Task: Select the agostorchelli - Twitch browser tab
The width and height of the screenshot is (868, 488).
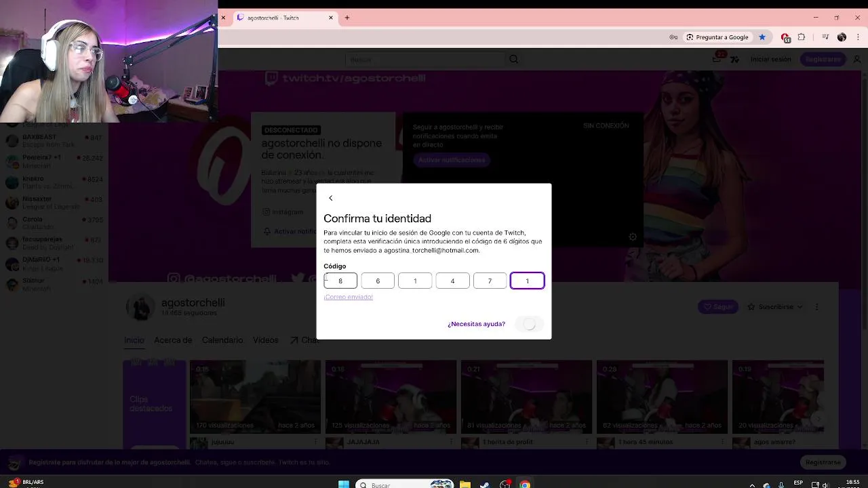Action: tap(285, 18)
